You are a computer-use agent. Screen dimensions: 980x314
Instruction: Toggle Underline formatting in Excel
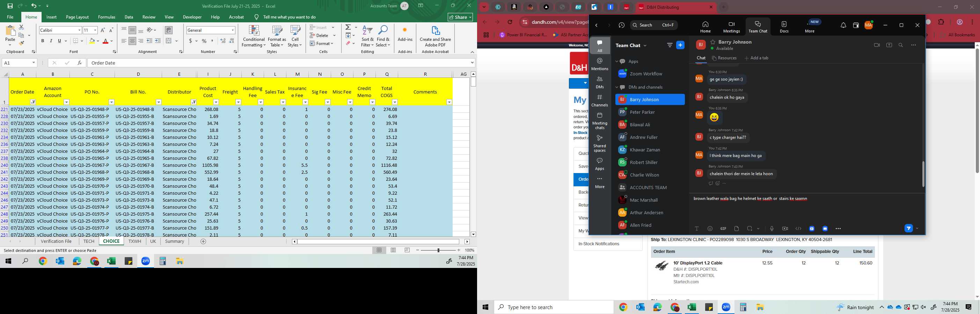pos(59,41)
